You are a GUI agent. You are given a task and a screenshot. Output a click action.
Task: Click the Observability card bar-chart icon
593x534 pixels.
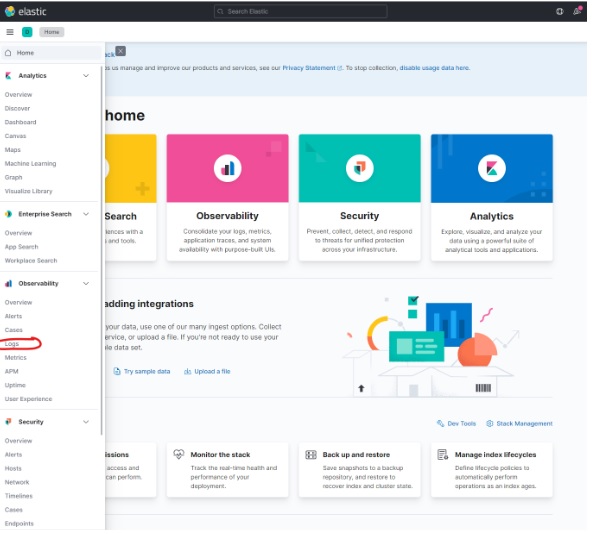(228, 168)
